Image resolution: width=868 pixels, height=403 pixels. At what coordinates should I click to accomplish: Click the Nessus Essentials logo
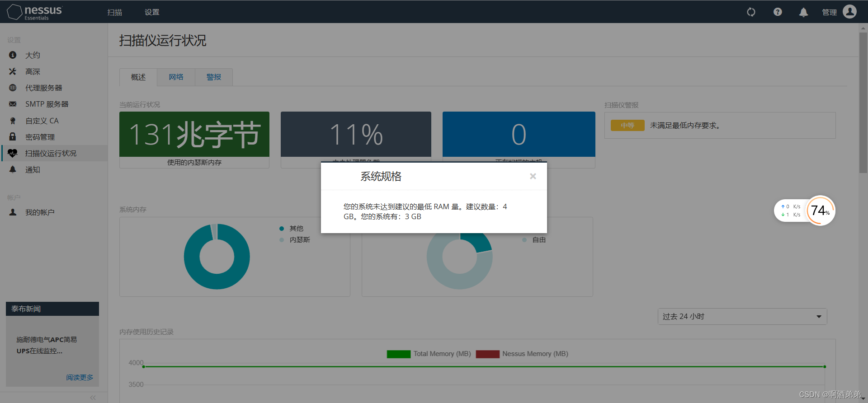click(35, 12)
